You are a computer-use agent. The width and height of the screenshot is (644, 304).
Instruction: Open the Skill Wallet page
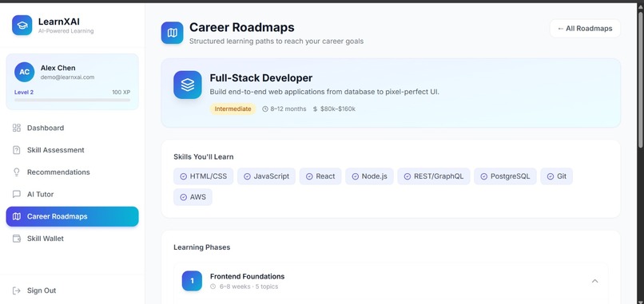pyautogui.click(x=72, y=239)
